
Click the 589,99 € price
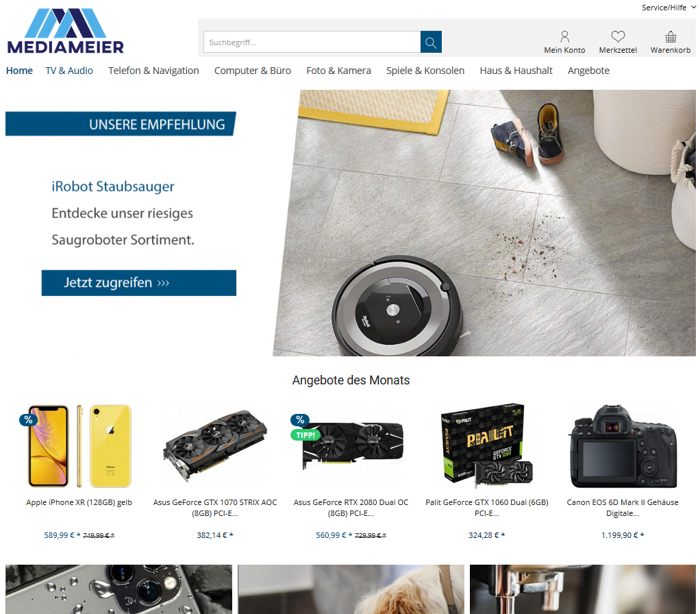(62, 535)
